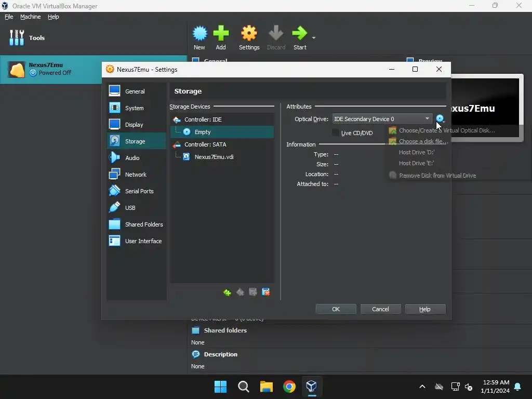The width and height of the screenshot is (532, 399).
Task: Open Windows taskbar Search
Action: 243,387
